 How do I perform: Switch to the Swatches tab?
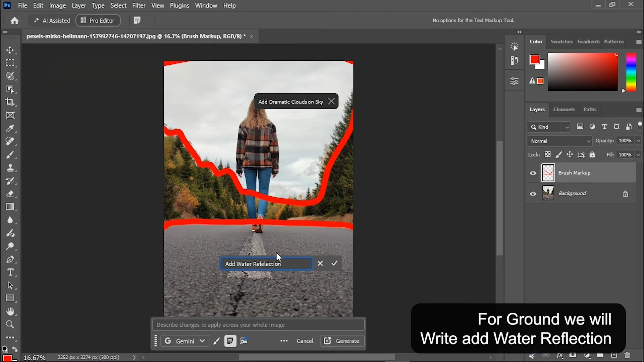(x=561, y=42)
